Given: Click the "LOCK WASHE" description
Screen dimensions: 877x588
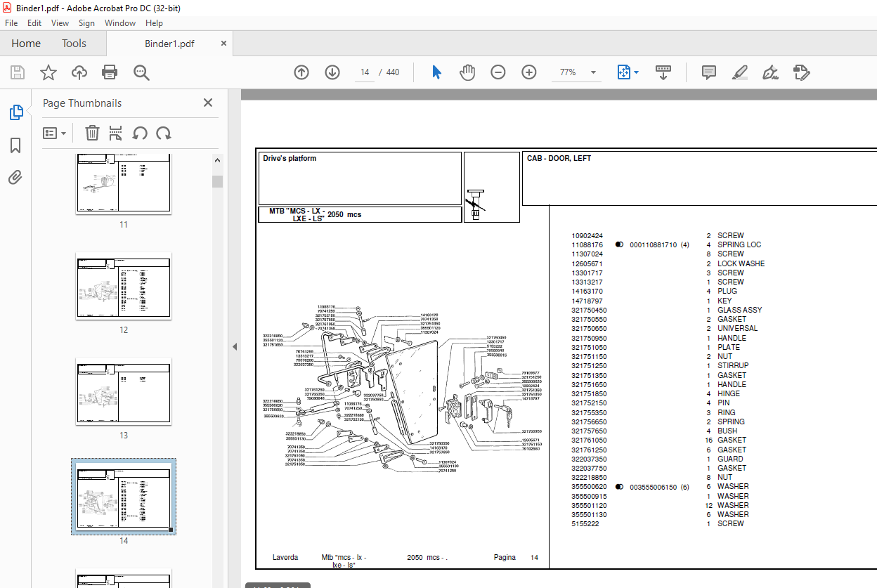Looking at the screenshot, I should coord(741,263).
